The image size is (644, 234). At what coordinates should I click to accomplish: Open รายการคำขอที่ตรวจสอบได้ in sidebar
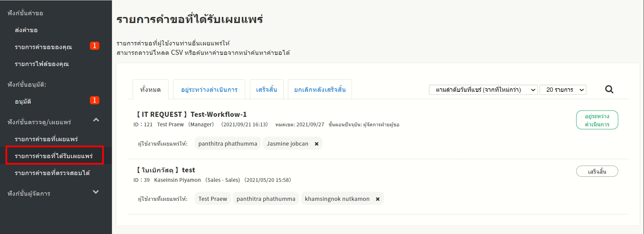point(52,173)
